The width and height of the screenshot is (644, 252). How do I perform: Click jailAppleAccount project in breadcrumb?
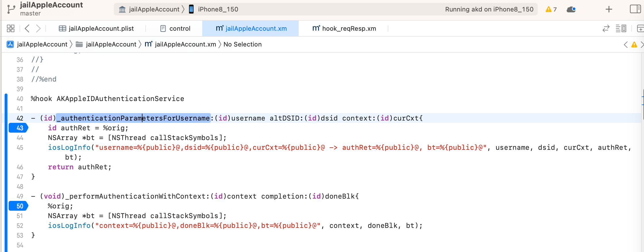tap(37, 44)
